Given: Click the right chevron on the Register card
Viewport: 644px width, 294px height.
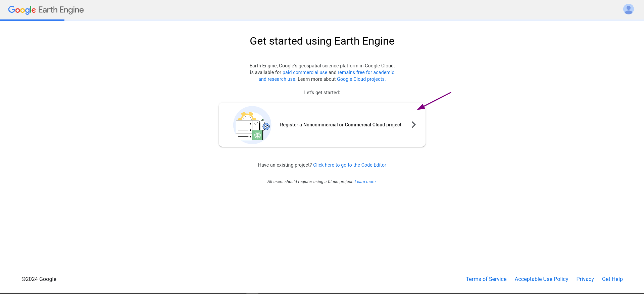Looking at the screenshot, I should coord(413,125).
